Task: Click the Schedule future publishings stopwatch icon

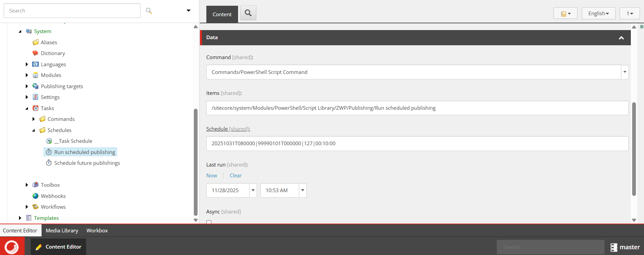Action: click(x=49, y=163)
